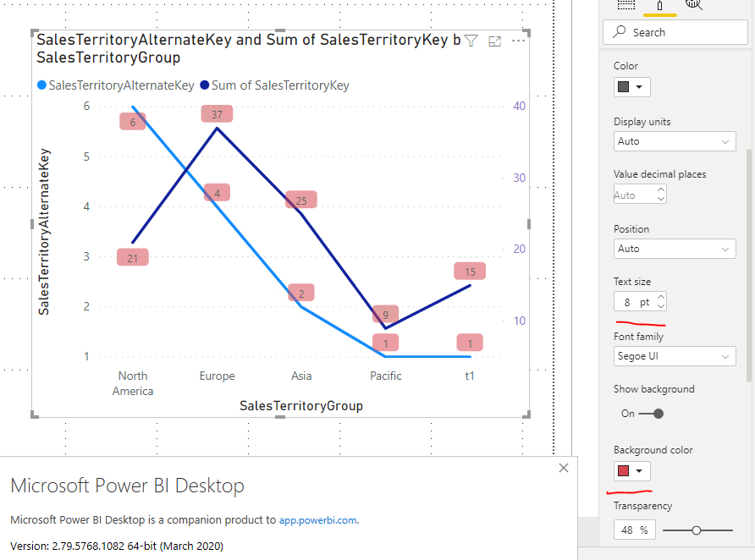This screenshot has width=755, height=560.
Task: Select the data label 37 at Europe
Action: coord(218,114)
